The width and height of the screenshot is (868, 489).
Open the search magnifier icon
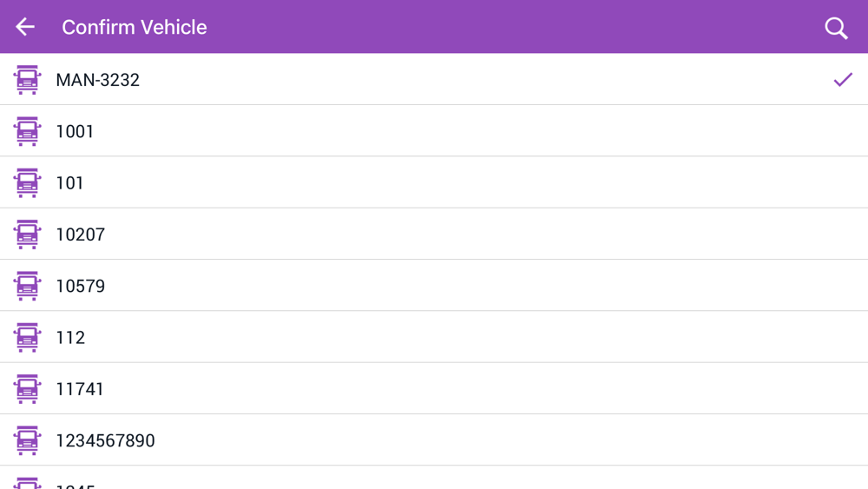click(x=836, y=28)
